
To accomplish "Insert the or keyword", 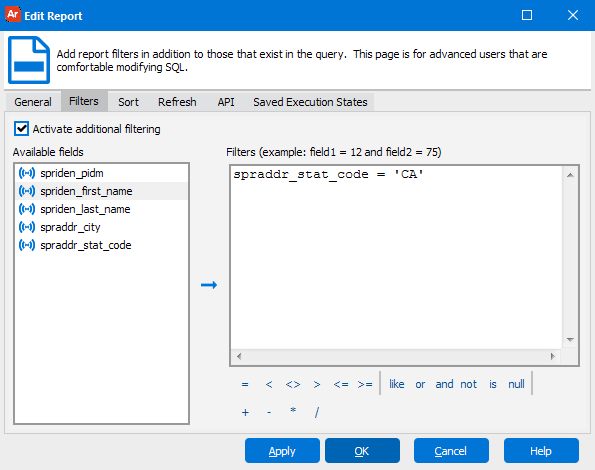I will tap(420, 384).
